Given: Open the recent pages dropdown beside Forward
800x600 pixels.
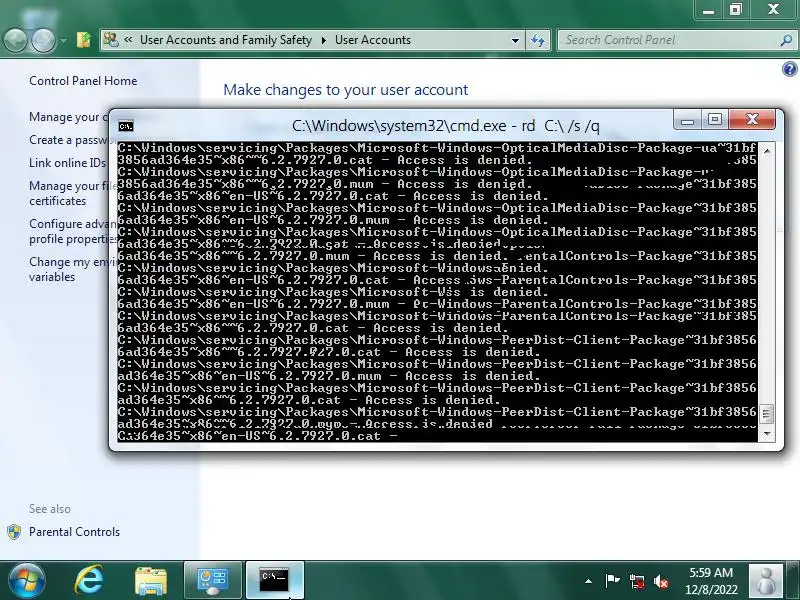Looking at the screenshot, I should pyautogui.click(x=63, y=40).
